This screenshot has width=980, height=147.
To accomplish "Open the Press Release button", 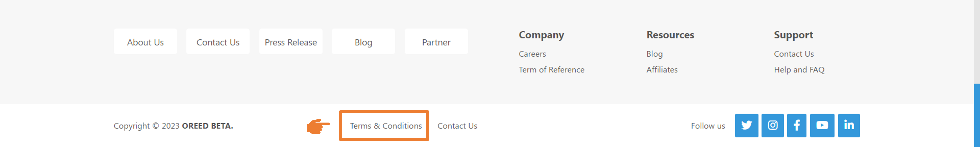I will 291,41.
